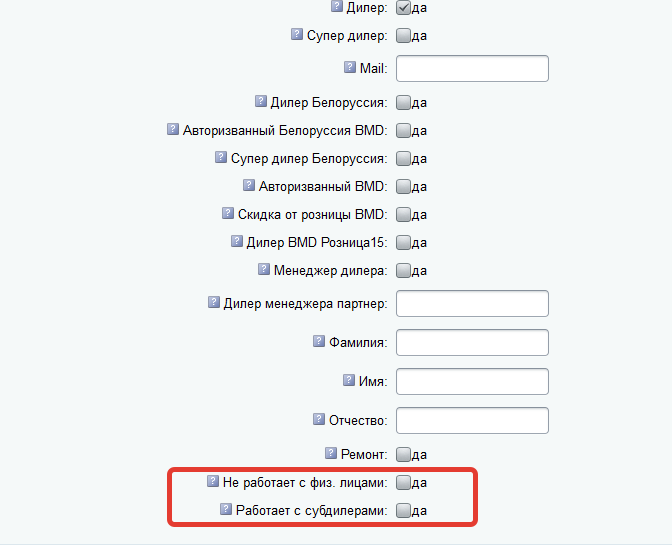
Task: Tick the Работает с субдилерами checkbox
Action: click(404, 510)
